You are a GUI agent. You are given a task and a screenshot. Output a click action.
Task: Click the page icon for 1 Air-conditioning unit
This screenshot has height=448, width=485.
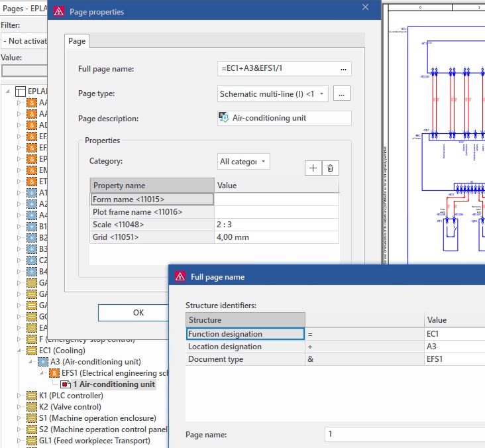coord(66,384)
